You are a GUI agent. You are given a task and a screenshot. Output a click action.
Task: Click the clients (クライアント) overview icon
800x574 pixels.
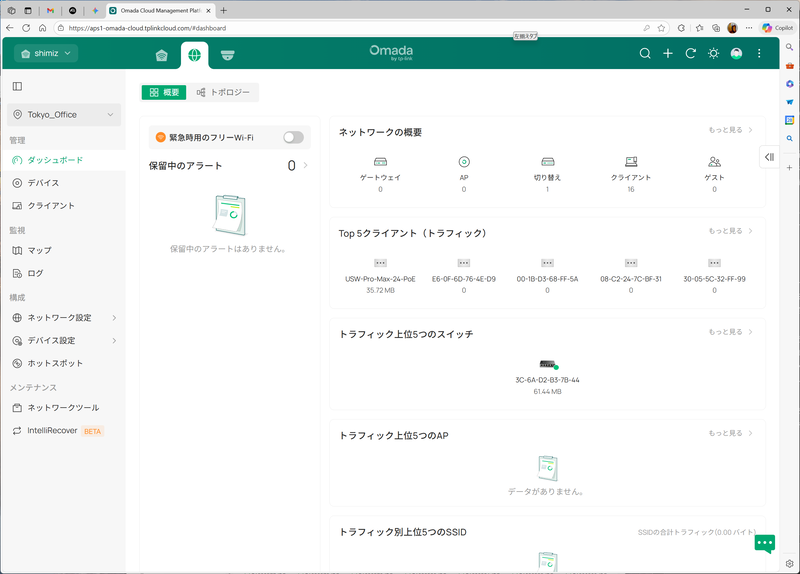point(631,162)
